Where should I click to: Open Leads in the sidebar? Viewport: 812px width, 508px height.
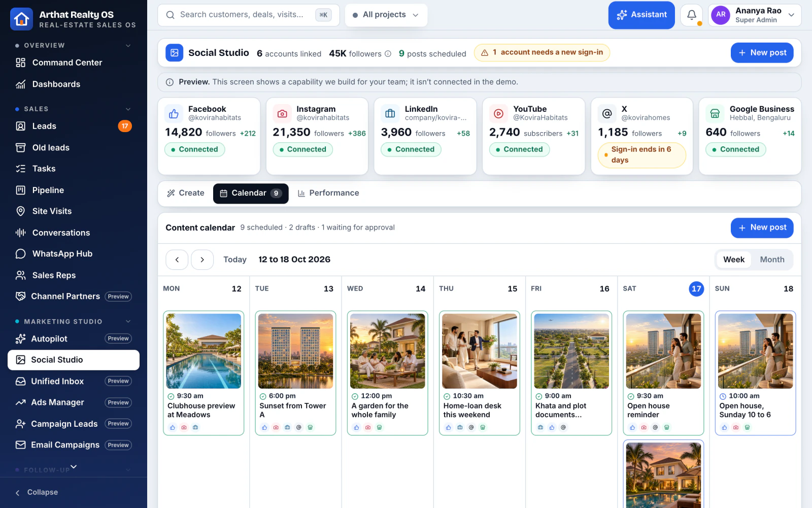pyautogui.click(x=74, y=126)
